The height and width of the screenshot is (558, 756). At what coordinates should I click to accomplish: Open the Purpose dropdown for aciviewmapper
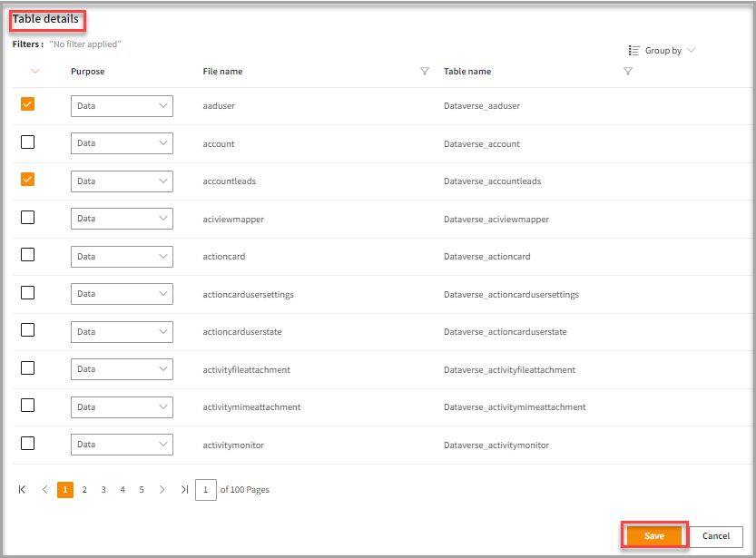click(x=122, y=219)
